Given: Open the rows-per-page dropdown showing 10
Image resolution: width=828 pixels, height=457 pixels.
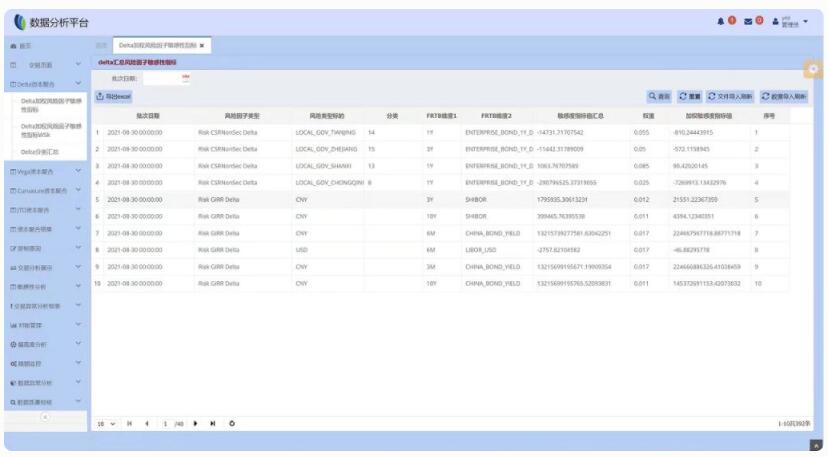Looking at the screenshot, I should [106, 423].
